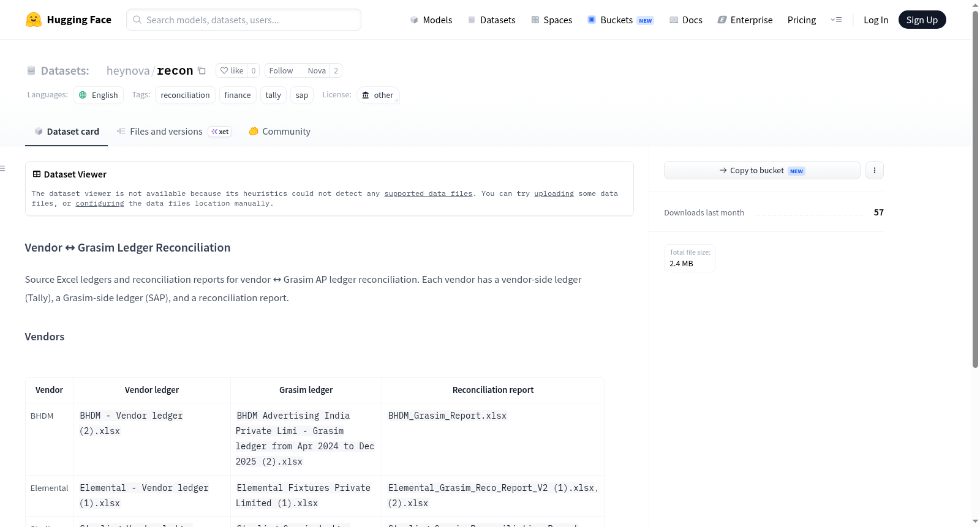Select the English language tag
The height and width of the screenshot is (527, 980).
pos(99,95)
